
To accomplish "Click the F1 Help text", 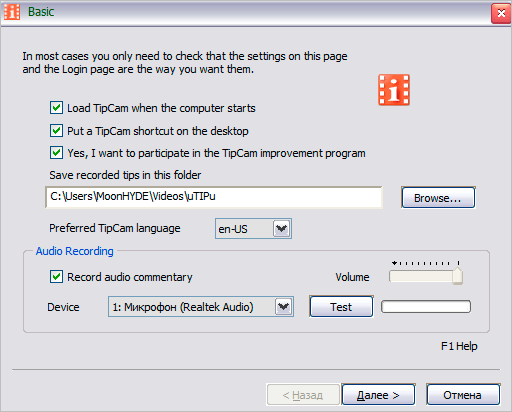I will click(459, 346).
